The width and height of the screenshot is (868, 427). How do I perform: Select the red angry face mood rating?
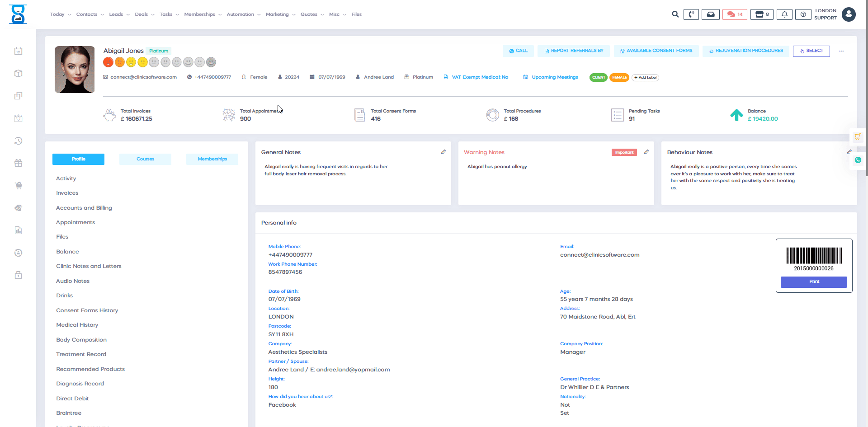108,62
